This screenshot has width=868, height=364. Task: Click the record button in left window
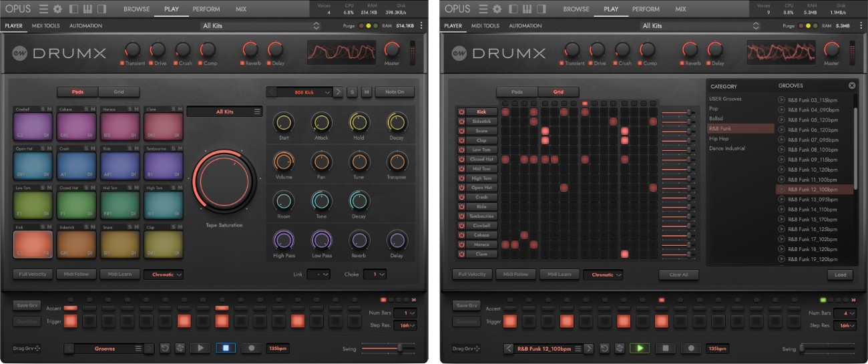click(250, 348)
